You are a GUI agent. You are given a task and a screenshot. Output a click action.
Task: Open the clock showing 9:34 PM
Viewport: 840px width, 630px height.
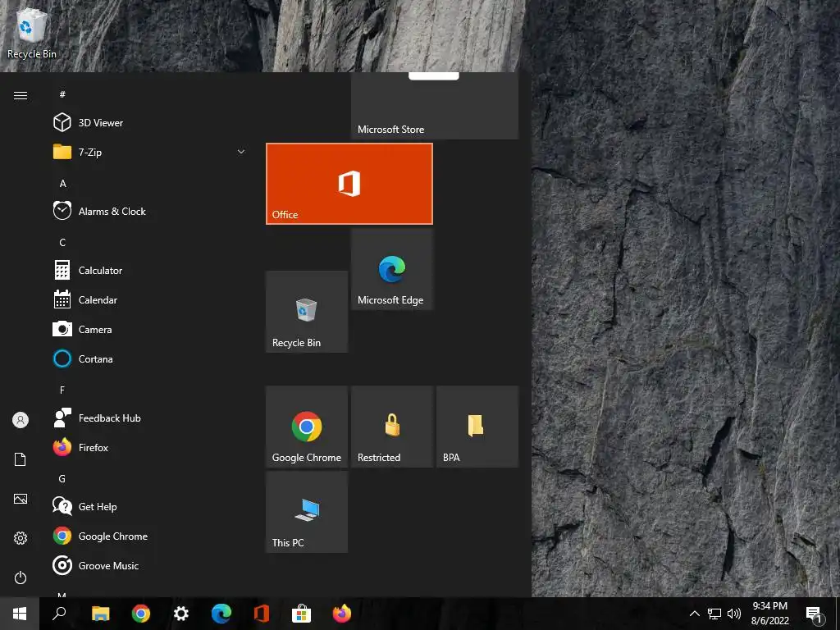769,614
